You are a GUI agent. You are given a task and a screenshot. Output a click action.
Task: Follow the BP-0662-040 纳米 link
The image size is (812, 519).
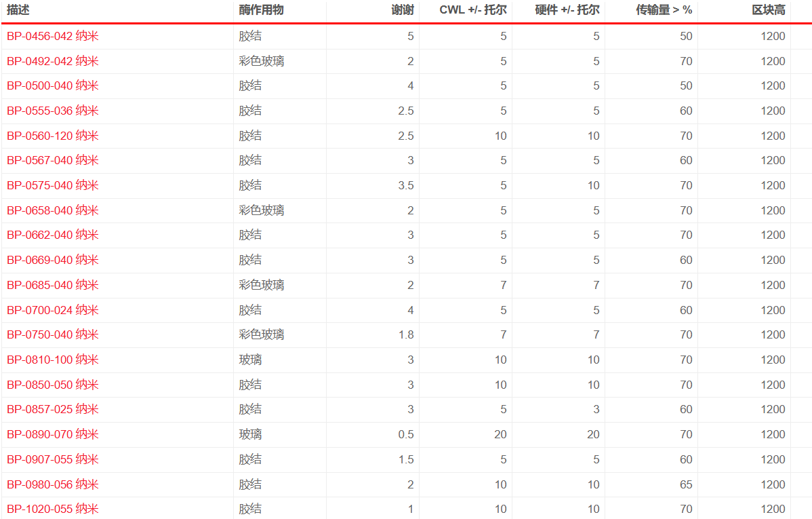pos(52,235)
